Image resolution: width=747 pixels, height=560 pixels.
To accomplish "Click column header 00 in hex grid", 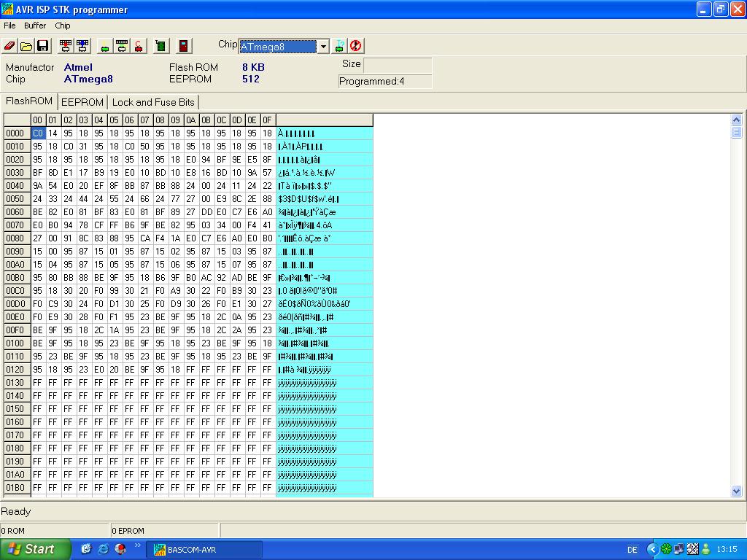I will 38,120.
